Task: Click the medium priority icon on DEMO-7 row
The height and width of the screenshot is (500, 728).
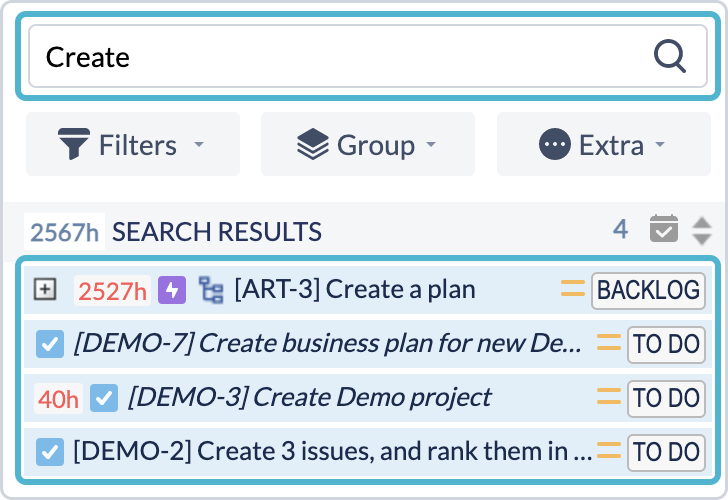Action: 609,344
